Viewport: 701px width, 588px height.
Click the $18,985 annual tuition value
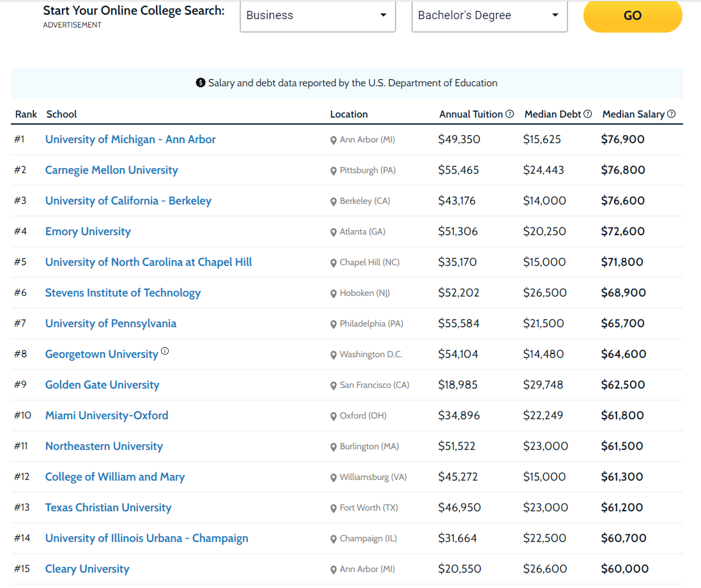click(x=458, y=385)
